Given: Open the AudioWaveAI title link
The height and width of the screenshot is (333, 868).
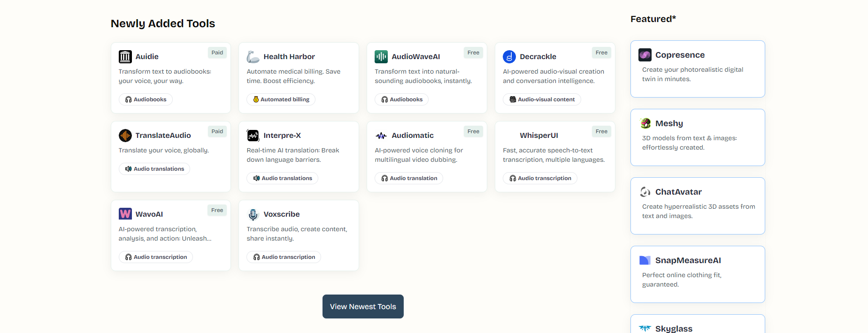Looking at the screenshot, I should click(x=416, y=57).
